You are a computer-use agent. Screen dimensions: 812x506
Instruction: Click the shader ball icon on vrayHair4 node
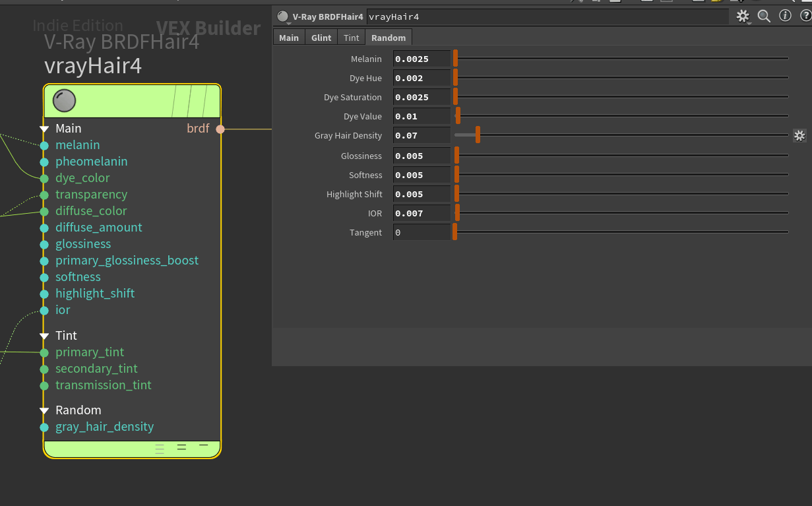[64, 101]
